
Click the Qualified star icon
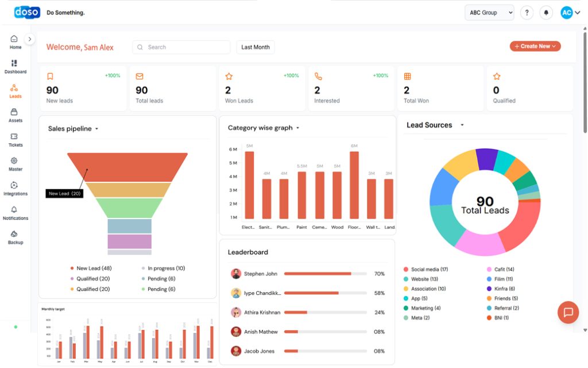(497, 76)
